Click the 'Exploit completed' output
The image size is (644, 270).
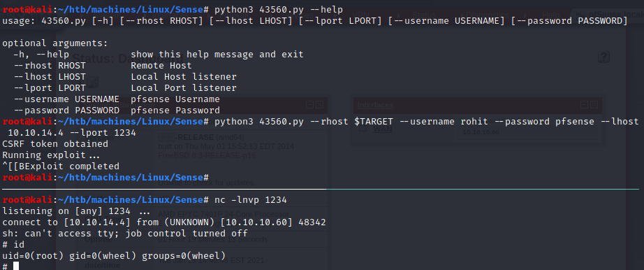(72, 166)
